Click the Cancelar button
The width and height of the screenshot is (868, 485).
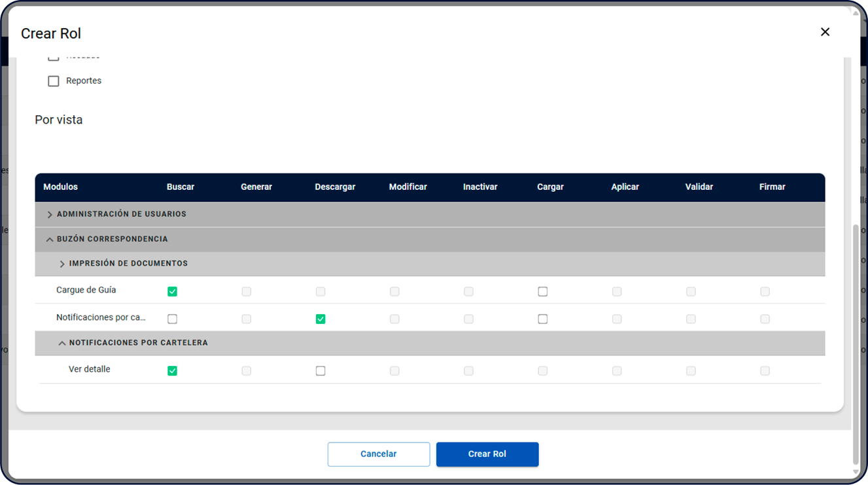[x=379, y=454]
